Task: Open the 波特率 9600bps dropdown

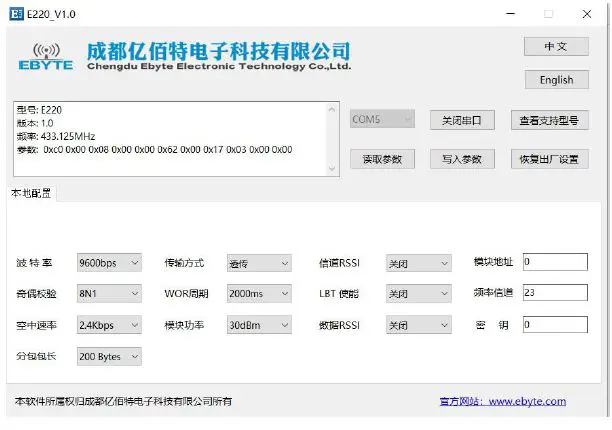Action: coord(109,263)
